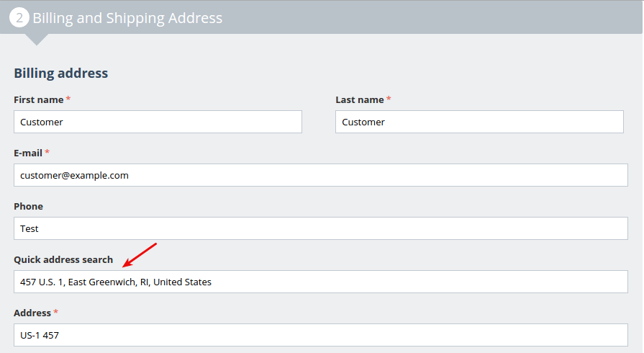Click the Address label

(x=32, y=313)
